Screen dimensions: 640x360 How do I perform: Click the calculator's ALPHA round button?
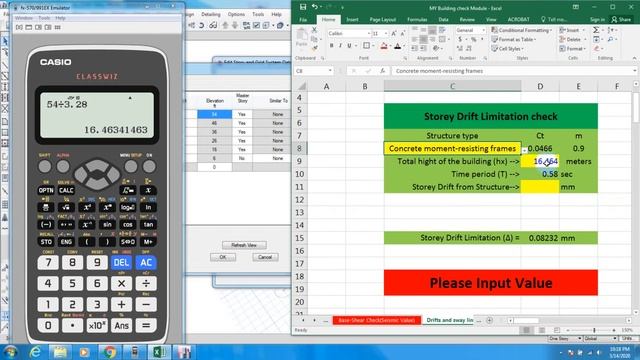point(63,166)
